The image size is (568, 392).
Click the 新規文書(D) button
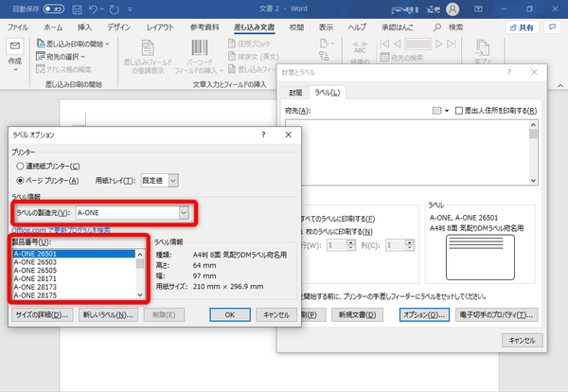click(358, 315)
